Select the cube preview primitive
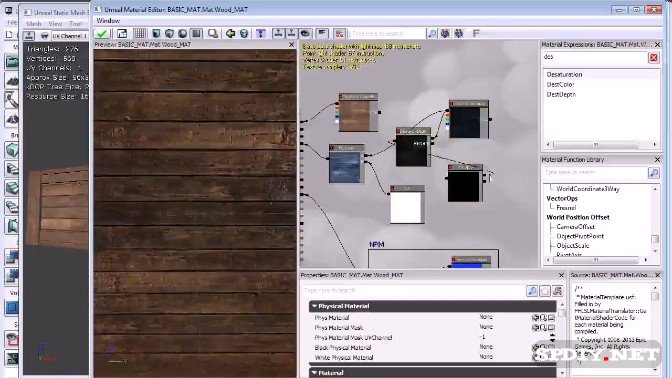 click(x=170, y=33)
